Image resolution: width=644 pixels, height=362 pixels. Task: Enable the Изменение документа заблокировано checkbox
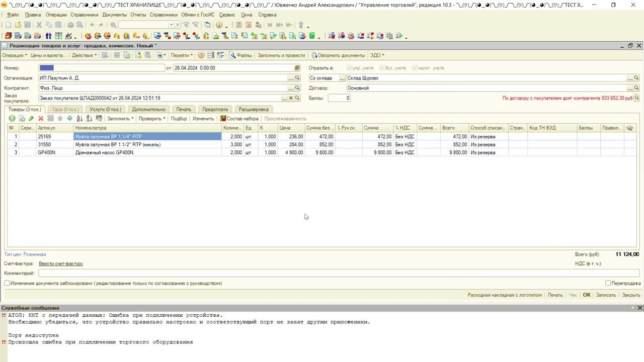click(7, 284)
